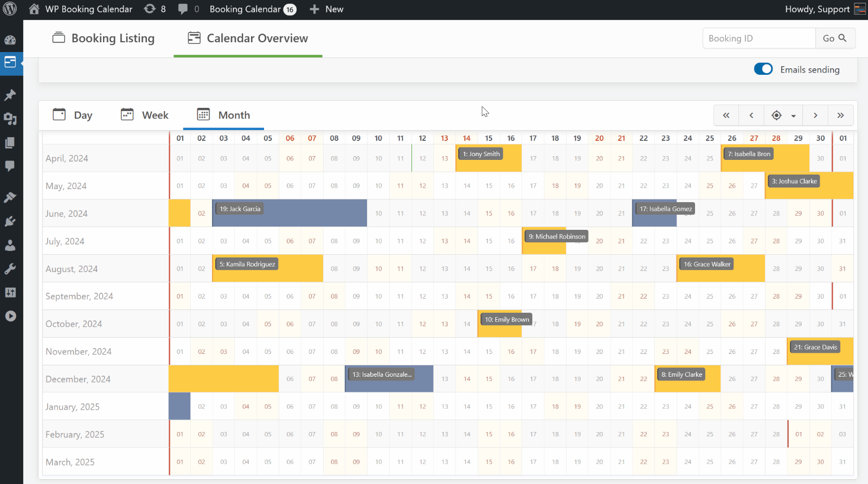
Task: Switch to Day view
Action: tap(73, 115)
